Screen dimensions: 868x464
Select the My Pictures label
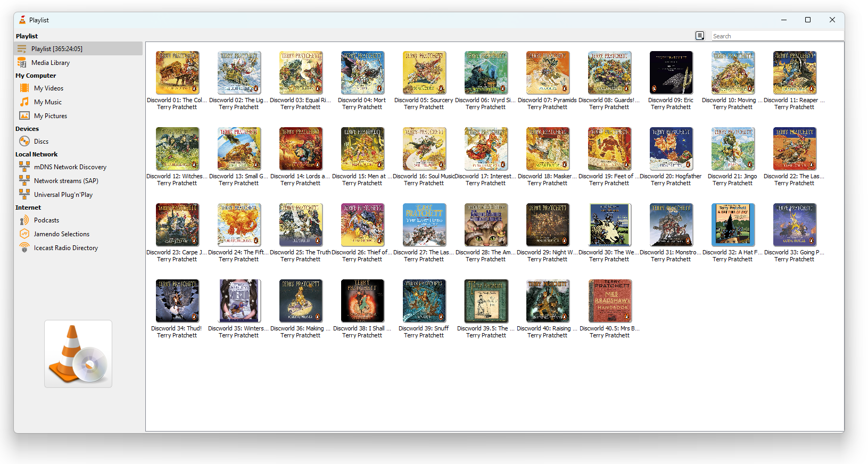[x=51, y=116]
